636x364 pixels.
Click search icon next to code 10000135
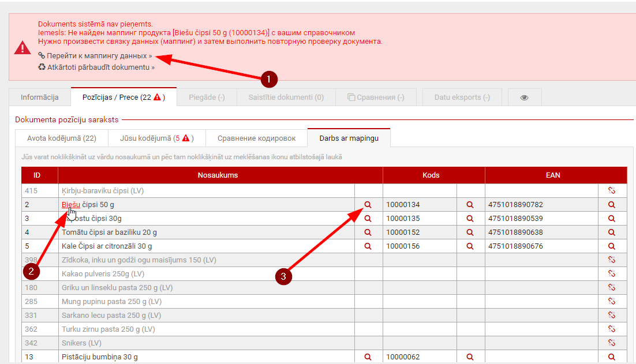click(470, 219)
